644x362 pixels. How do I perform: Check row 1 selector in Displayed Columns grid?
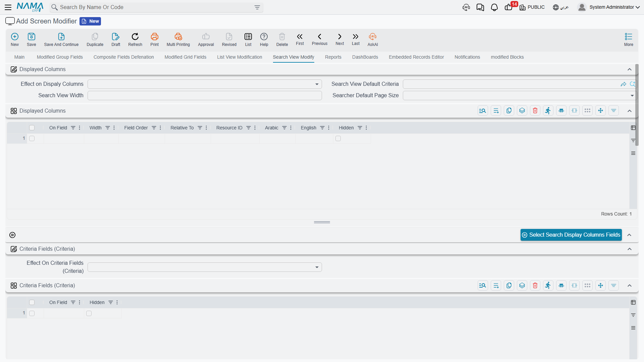32,138
